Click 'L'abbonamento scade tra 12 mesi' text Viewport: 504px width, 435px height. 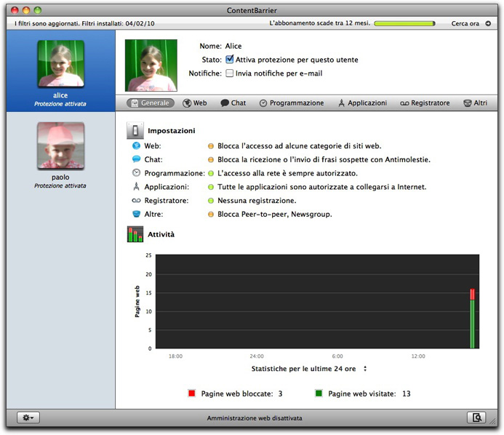[319, 23]
